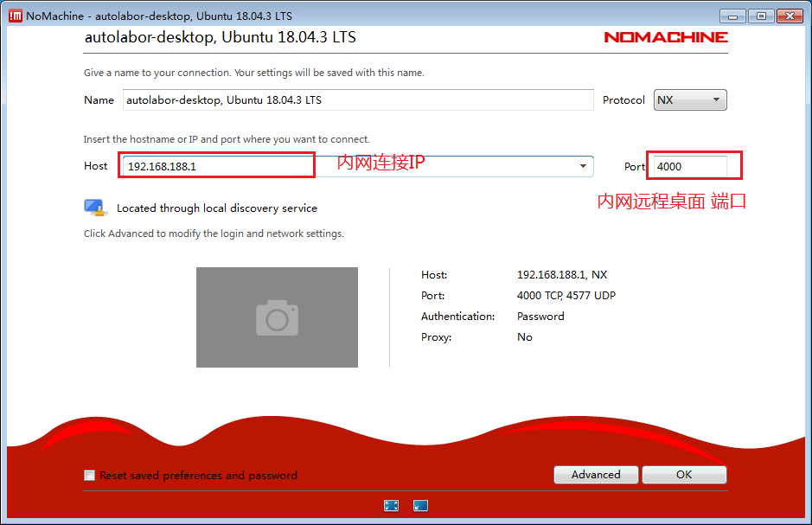Click the camera icon in preview placeholder
The height and width of the screenshot is (525, 812).
[x=277, y=317]
